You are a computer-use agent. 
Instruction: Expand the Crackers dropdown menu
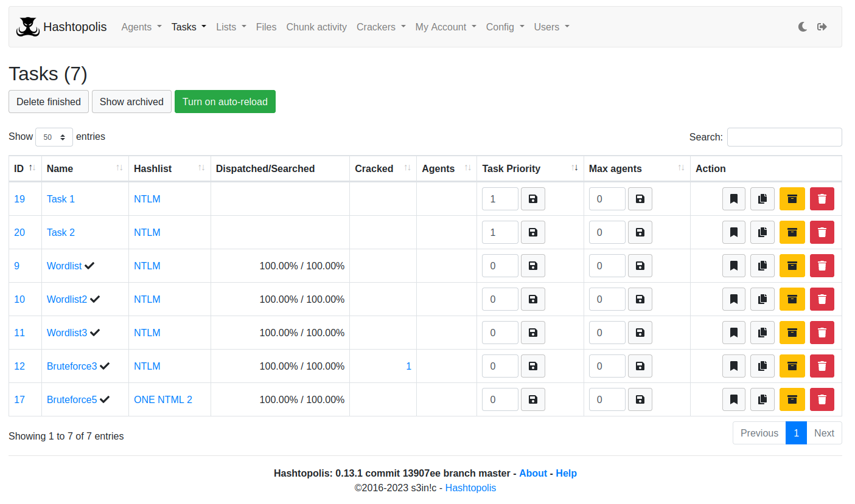click(x=381, y=27)
